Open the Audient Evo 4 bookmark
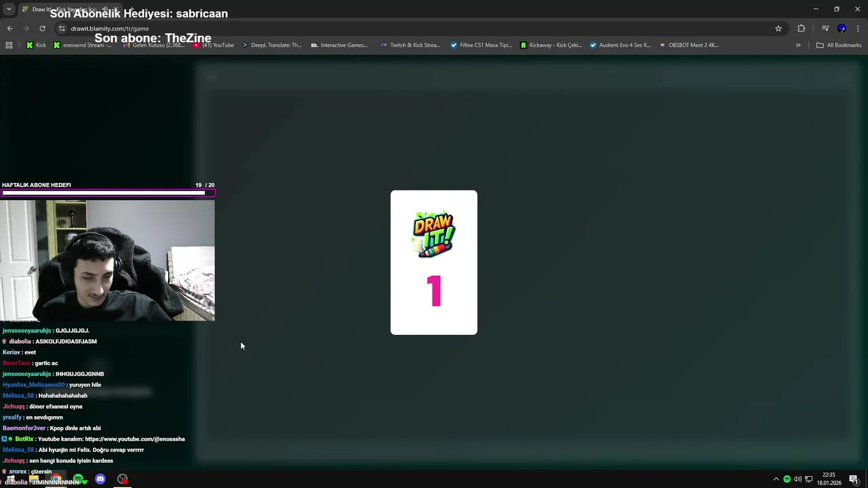Image resolution: width=868 pixels, height=488 pixels. (x=620, y=45)
